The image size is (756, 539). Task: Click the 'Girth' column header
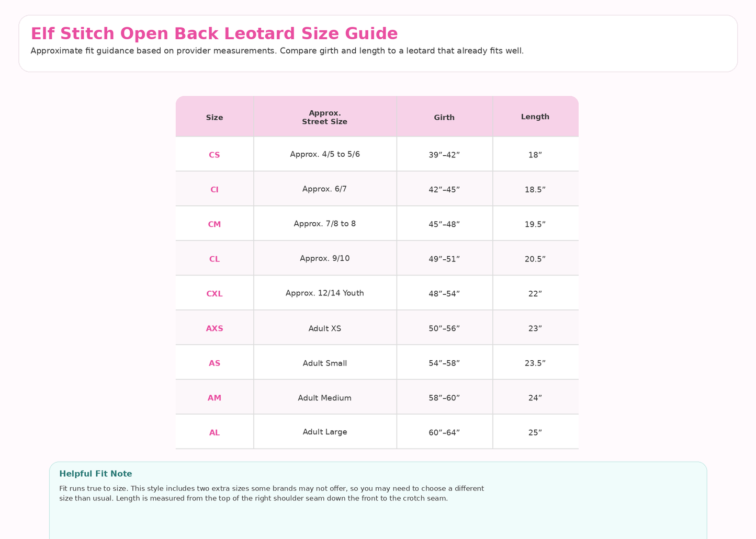click(444, 118)
